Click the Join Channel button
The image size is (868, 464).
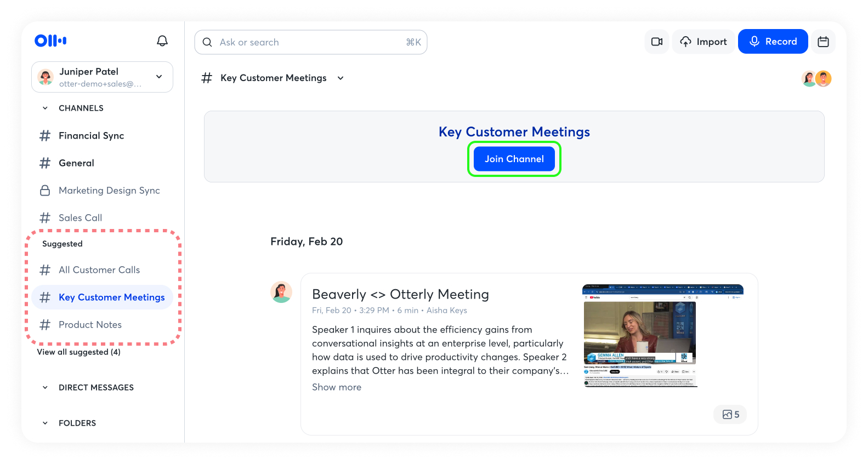(x=514, y=159)
